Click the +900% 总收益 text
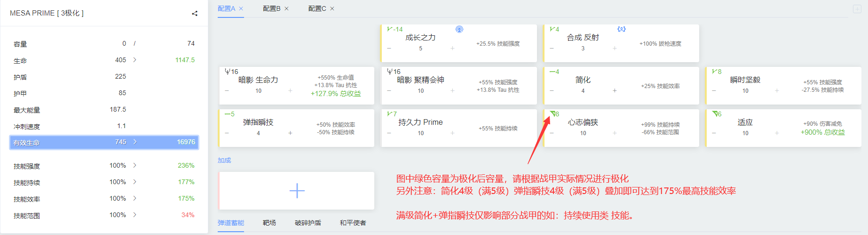 tap(823, 132)
